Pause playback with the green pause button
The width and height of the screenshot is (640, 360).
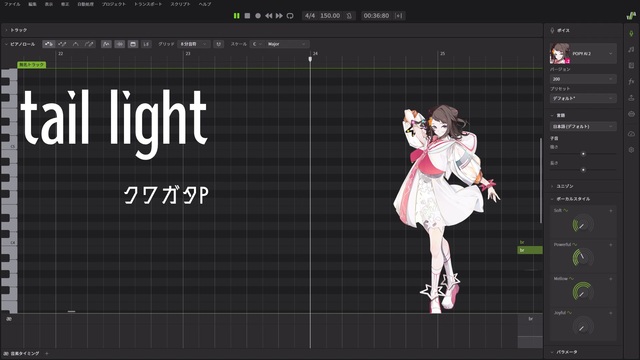pos(236,16)
